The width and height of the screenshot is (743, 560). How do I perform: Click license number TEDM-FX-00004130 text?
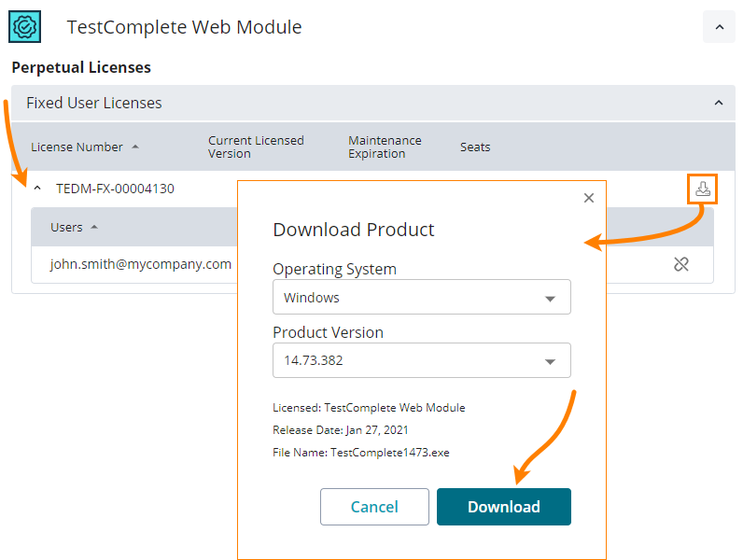(x=115, y=189)
